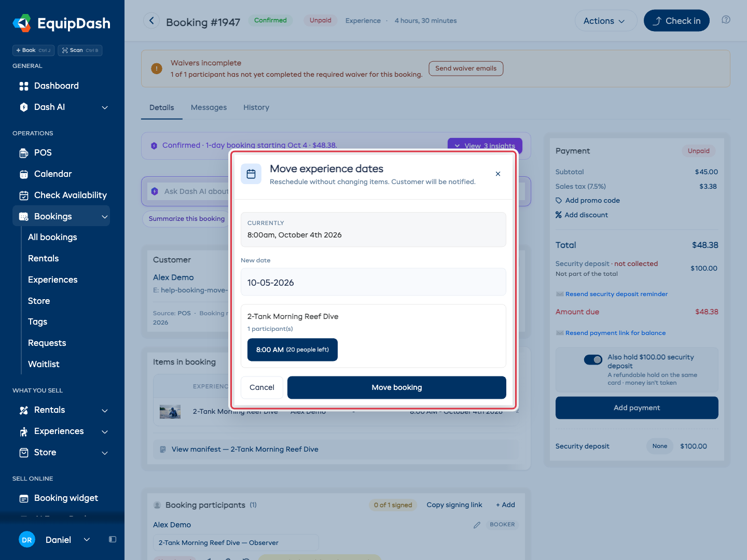Click the percent icon beside Add discount
This screenshot has width=747, height=560.
tap(559, 215)
